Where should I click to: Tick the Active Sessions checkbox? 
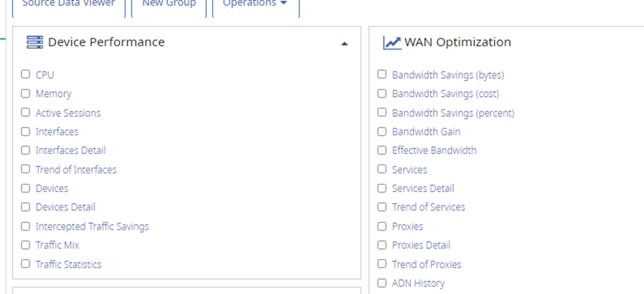pos(26,112)
